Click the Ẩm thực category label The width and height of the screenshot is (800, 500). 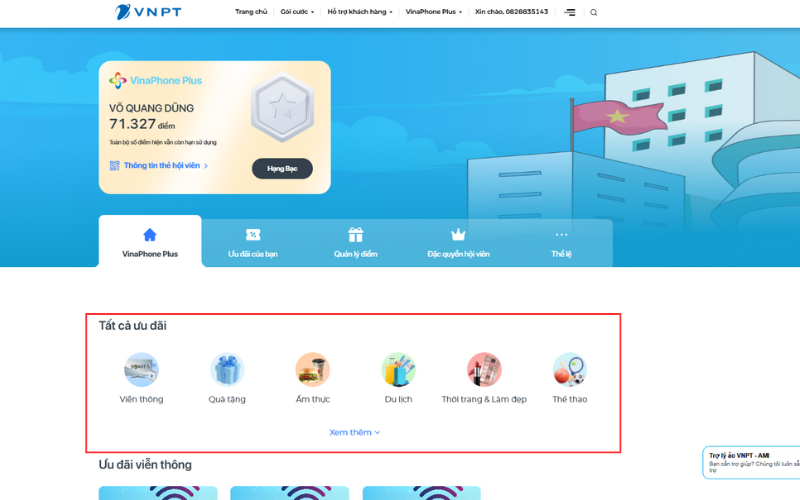(x=313, y=399)
